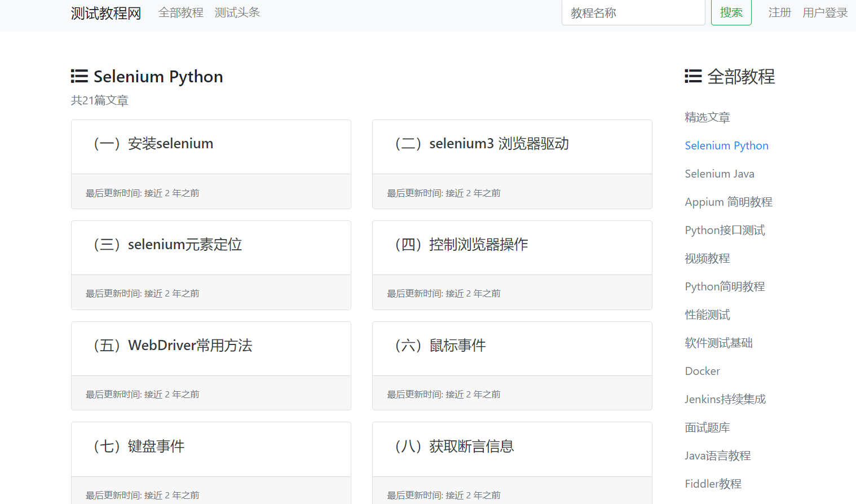Viewport: 856px width, 504px height.
Task: Open 测试头条 in the top navigation
Action: [x=237, y=12]
